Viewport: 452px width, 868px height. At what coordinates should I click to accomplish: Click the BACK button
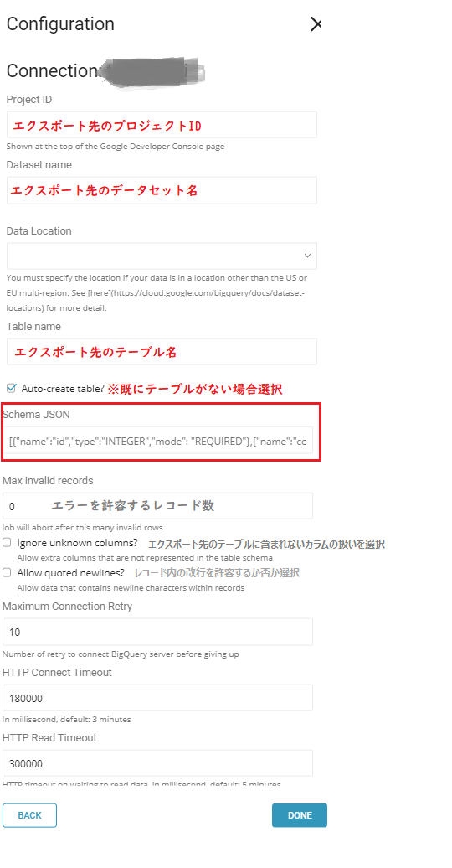[x=30, y=815]
